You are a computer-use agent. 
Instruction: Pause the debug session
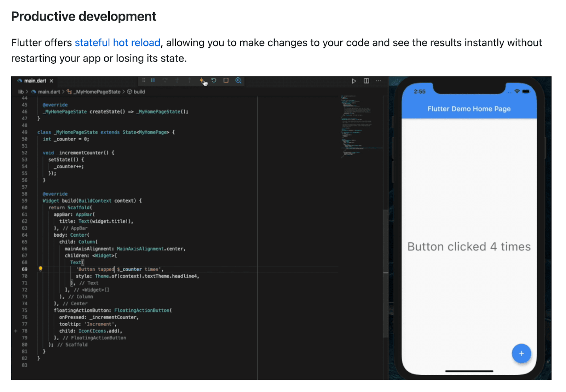click(153, 81)
